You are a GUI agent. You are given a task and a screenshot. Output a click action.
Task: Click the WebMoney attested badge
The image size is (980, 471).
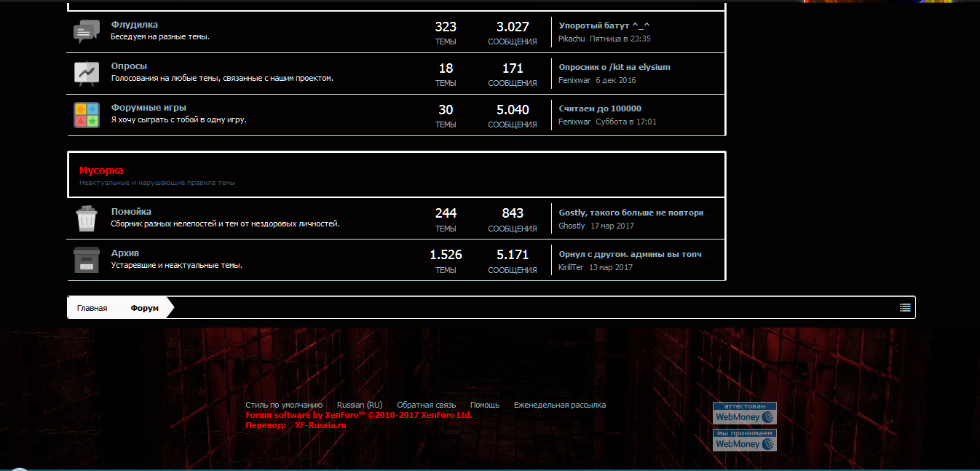(744, 413)
